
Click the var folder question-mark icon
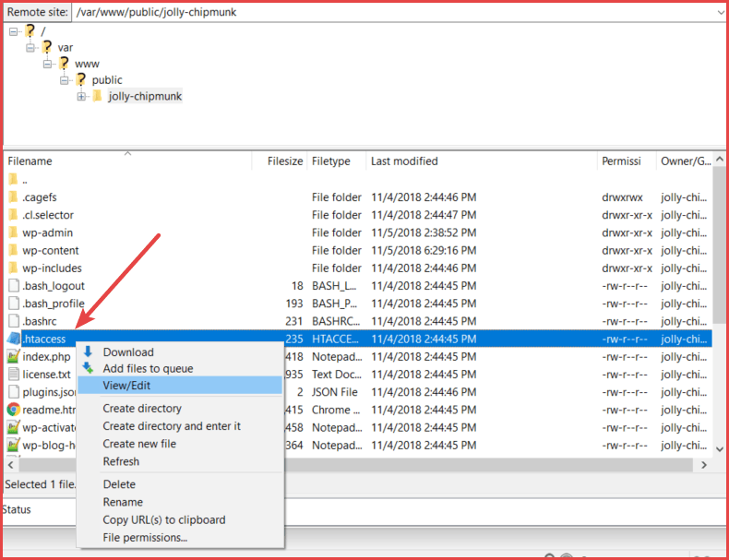(x=47, y=47)
